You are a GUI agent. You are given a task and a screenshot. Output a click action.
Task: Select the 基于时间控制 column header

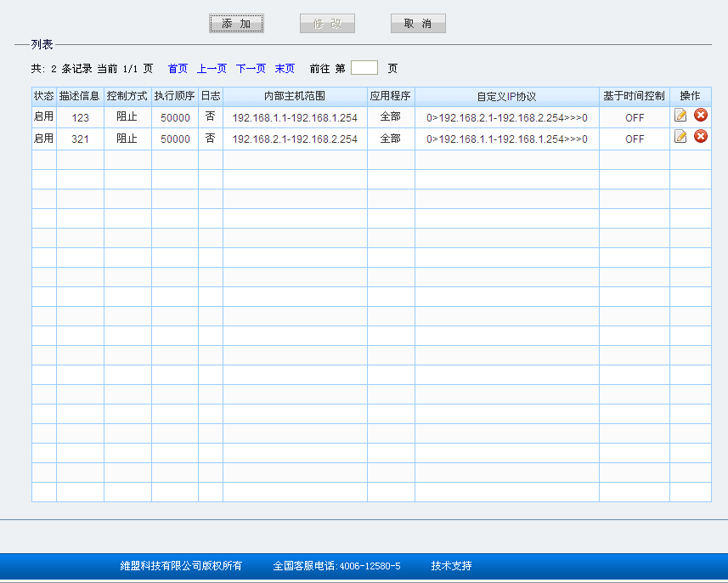click(634, 97)
